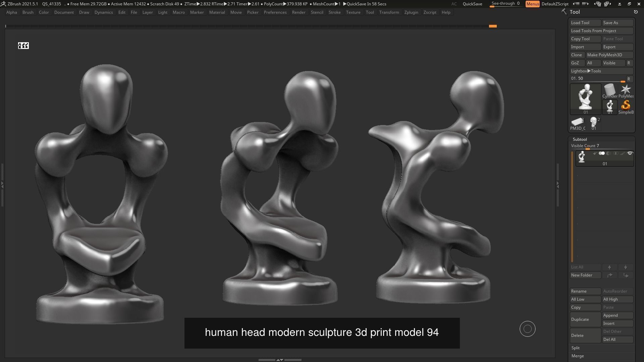This screenshot has width=644, height=362.
Task: Collapse the Tool palette title
Action: click(575, 12)
